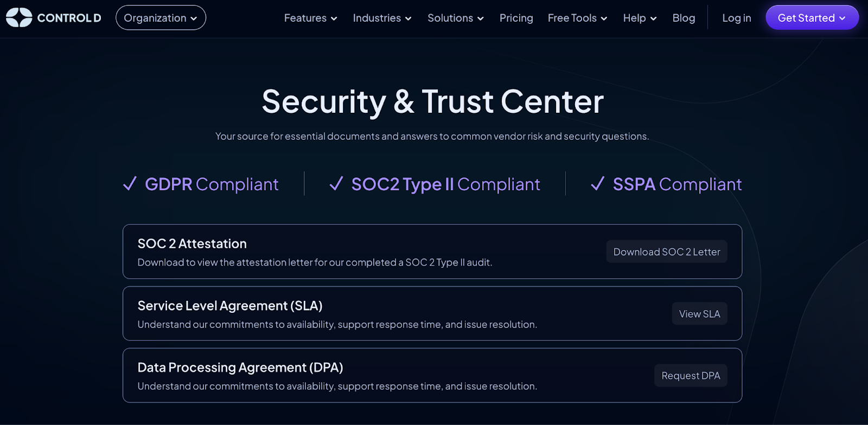Expand the Industries menu
868x425 pixels.
(382, 18)
